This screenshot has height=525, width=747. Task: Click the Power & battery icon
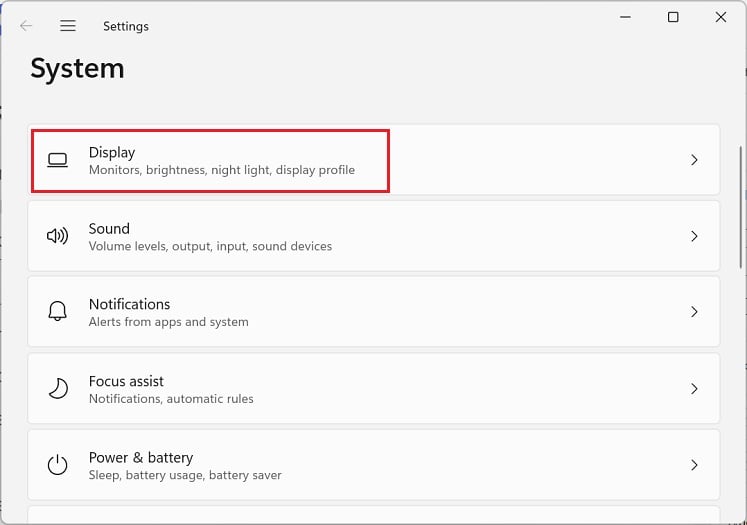pyautogui.click(x=57, y=465)
